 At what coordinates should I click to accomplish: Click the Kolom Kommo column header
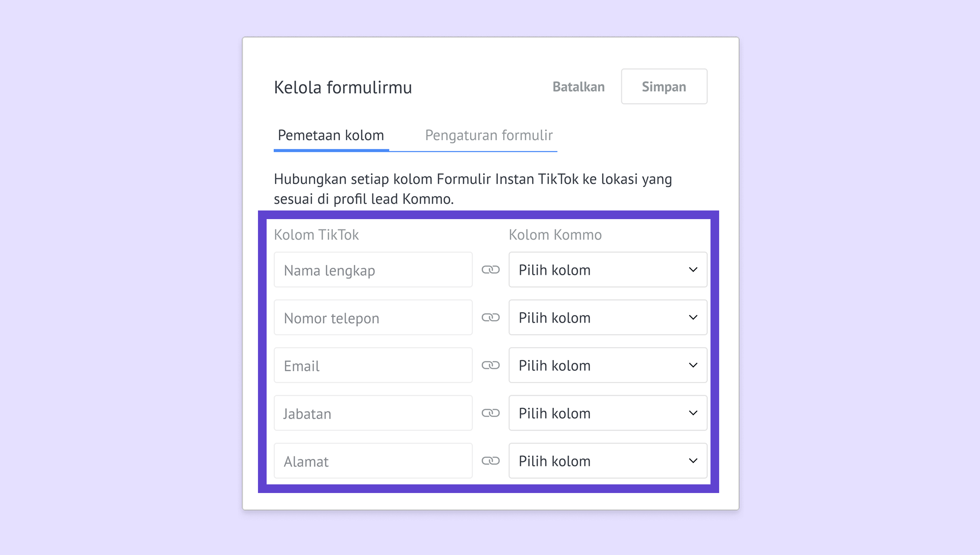point(555,235)
